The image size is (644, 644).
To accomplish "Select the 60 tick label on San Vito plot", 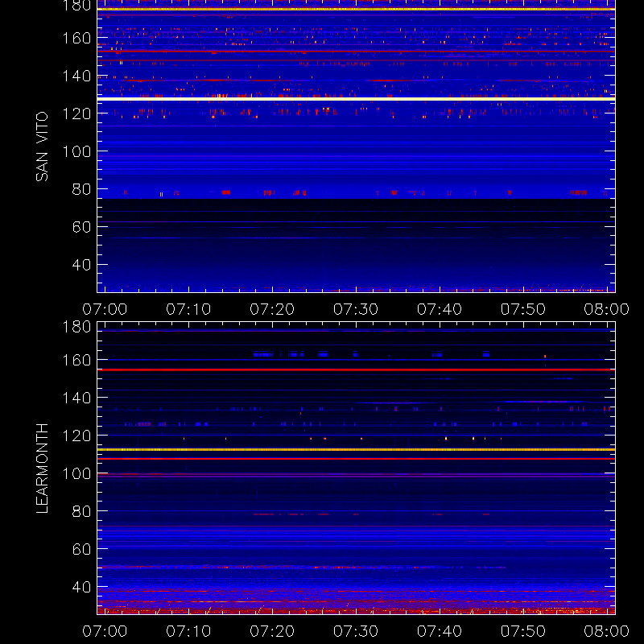I will click(x=81, y=227).
